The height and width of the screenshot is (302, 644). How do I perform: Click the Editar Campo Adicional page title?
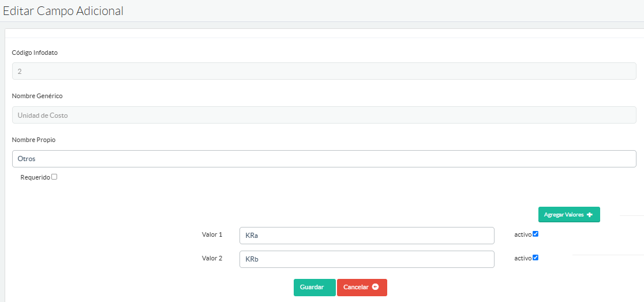(x=63, y=11)
